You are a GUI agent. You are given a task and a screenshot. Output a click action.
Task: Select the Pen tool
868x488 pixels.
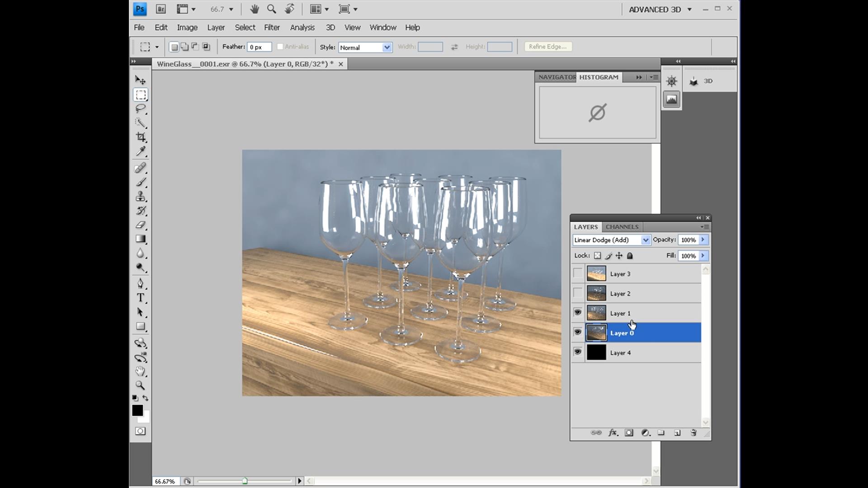[x=141, y=284]
